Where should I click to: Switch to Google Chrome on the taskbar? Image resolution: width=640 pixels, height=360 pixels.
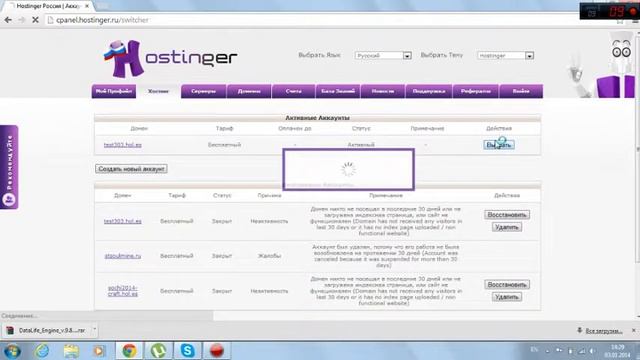click(129, 351)
